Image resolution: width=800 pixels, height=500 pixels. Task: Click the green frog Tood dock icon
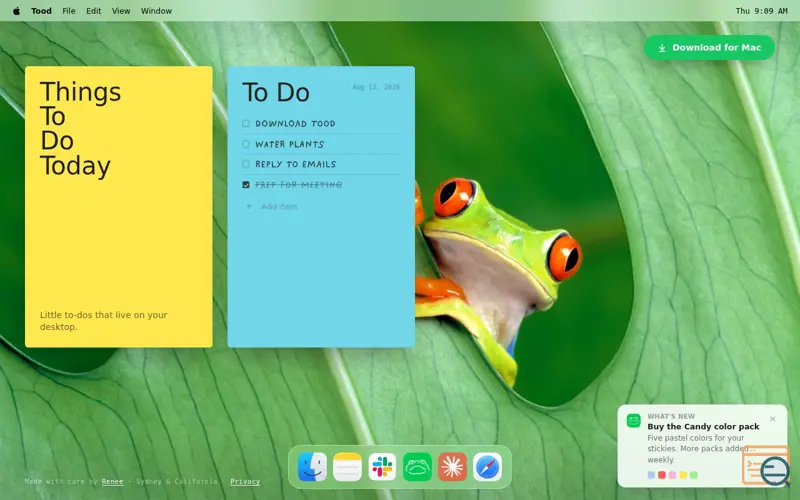417,467
